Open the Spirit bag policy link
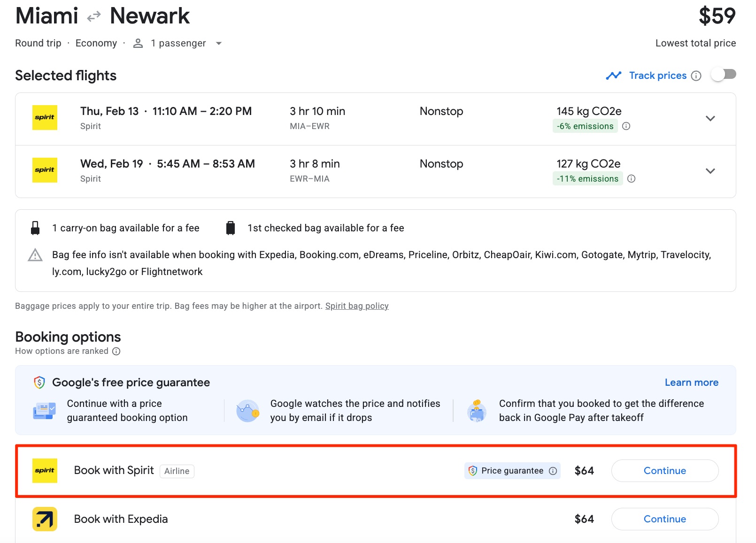 click(x=357, y=306)
